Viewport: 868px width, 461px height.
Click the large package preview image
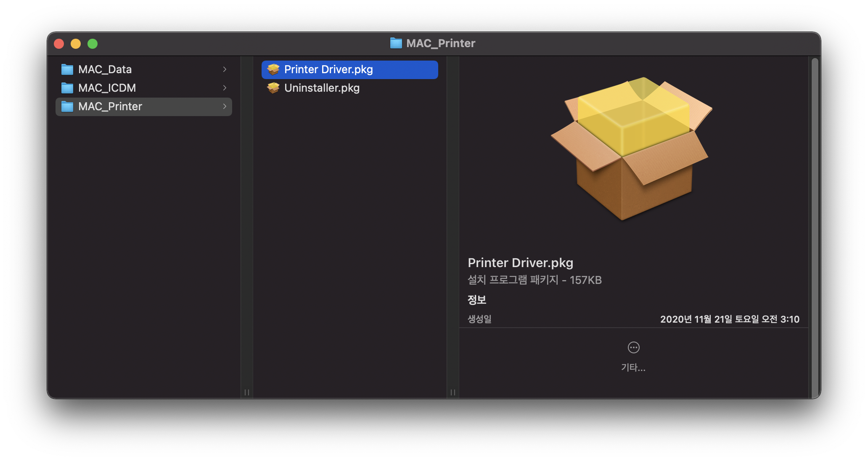632,148
